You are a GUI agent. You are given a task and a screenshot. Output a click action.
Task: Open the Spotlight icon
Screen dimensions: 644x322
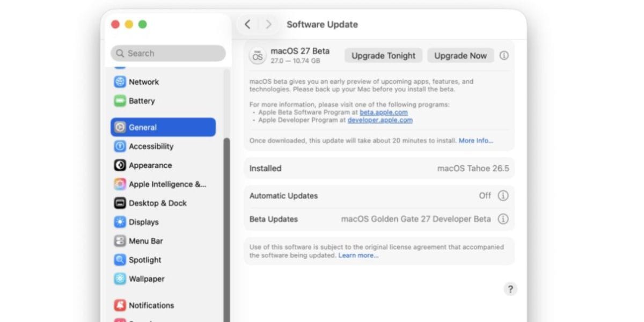click(x=120, y=260)
